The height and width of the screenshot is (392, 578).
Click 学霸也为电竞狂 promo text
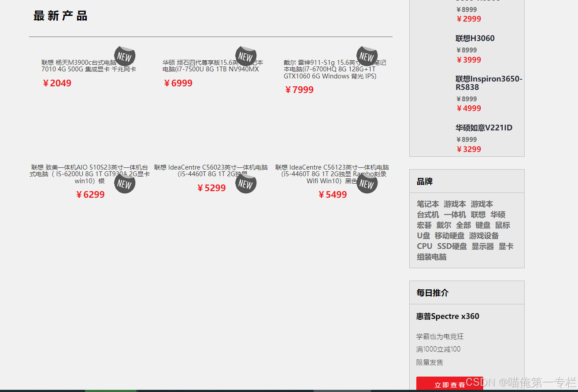point(440,337)
